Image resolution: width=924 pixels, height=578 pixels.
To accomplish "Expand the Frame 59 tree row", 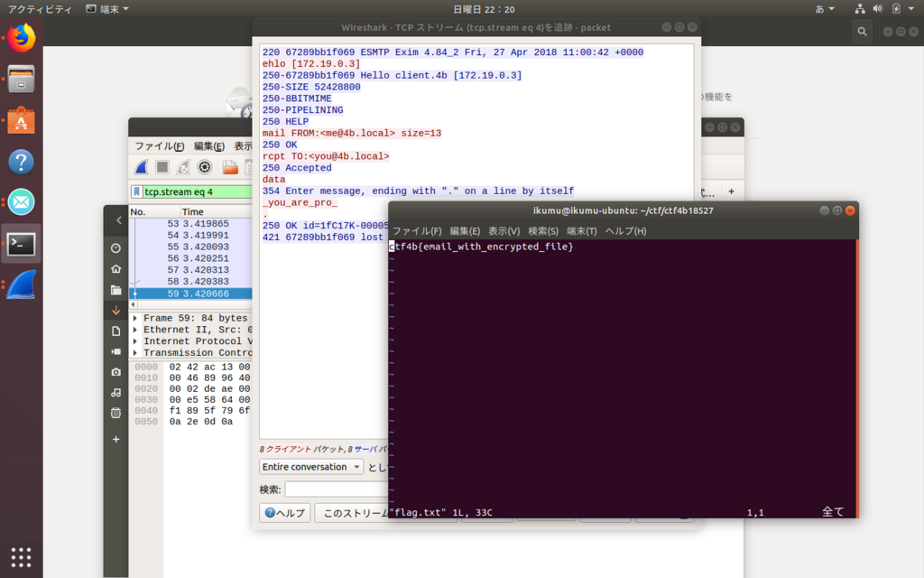I will click(x=135, y=319).
